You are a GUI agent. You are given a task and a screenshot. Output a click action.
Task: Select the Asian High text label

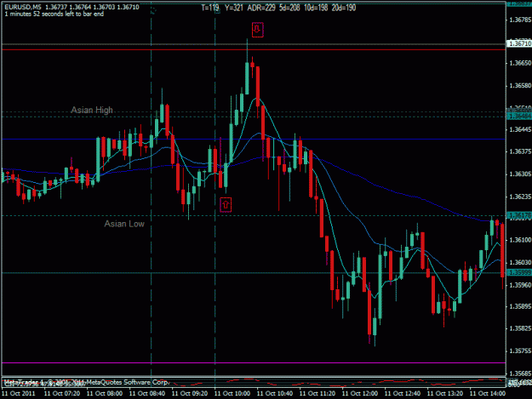click(x=92, y=111)
